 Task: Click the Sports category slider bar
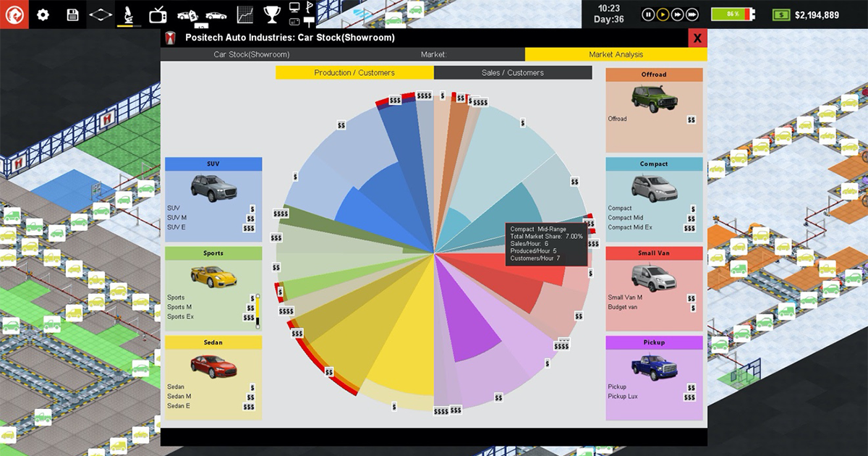[257, 310]
